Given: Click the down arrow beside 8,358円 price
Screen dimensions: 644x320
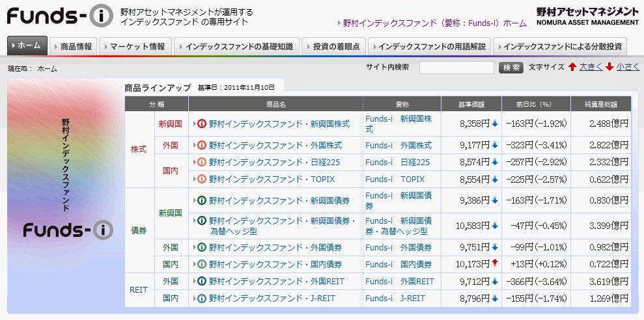Looking at the screenshot, I should (495, 124).
